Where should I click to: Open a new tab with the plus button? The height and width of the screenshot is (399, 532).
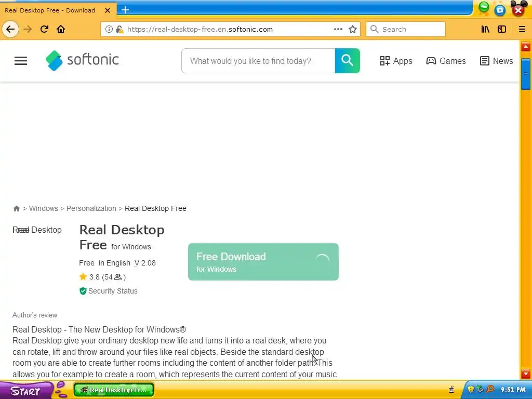[125, 10]
